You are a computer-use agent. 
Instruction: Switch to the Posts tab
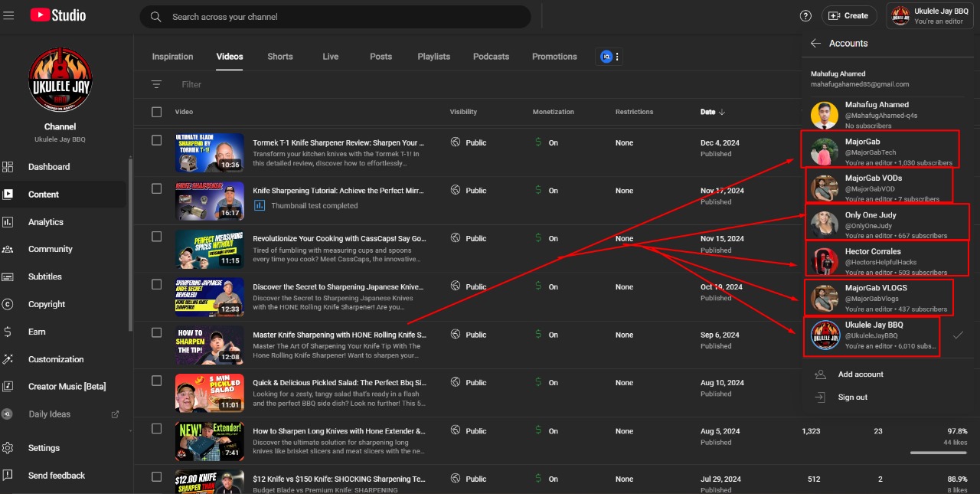381,57
